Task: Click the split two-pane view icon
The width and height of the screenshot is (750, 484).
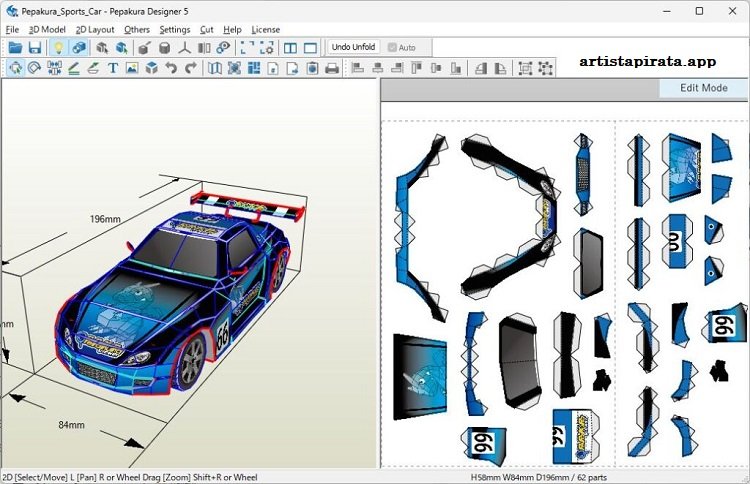Action: [290, 48]
